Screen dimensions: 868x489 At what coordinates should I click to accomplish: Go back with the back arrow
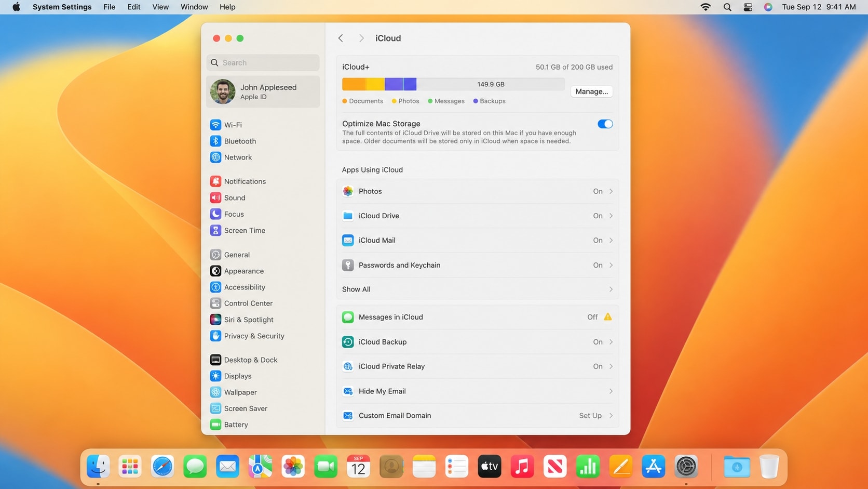click(x=341, y=38)
